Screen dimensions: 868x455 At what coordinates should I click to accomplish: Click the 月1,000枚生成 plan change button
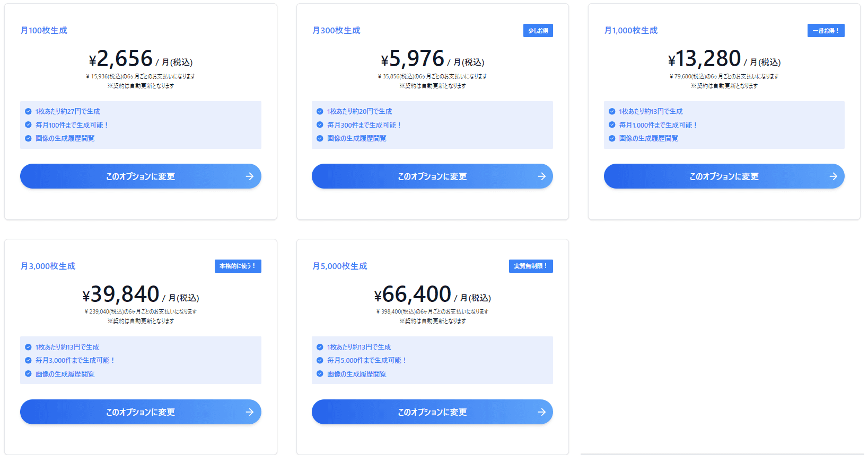coord(724,176)
